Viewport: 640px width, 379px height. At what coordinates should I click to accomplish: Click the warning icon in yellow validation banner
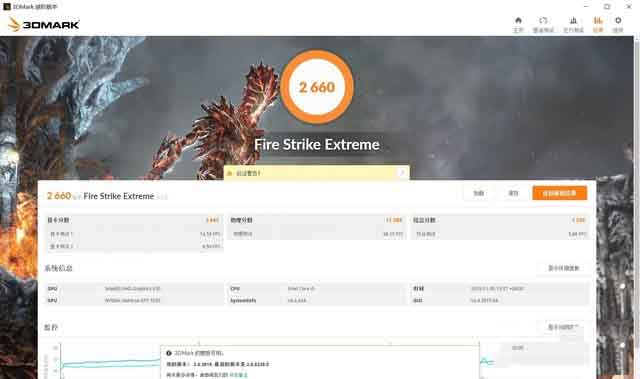[229, 173]
